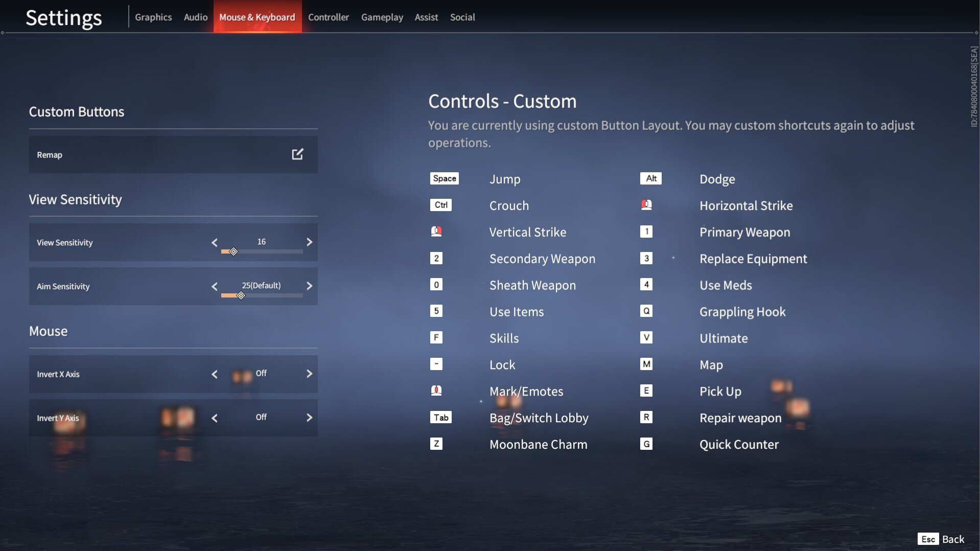Toggle Invert X Axis with right arrow
980x551 pixels.
click(309, 374)
